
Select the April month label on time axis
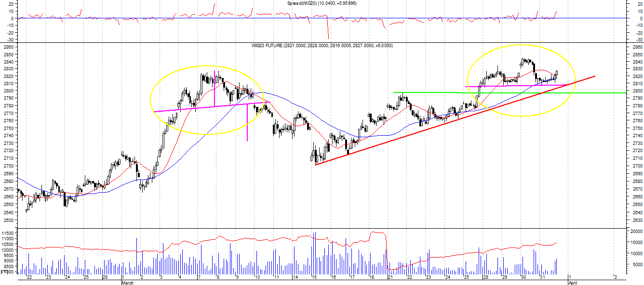[x=573, y=283]
